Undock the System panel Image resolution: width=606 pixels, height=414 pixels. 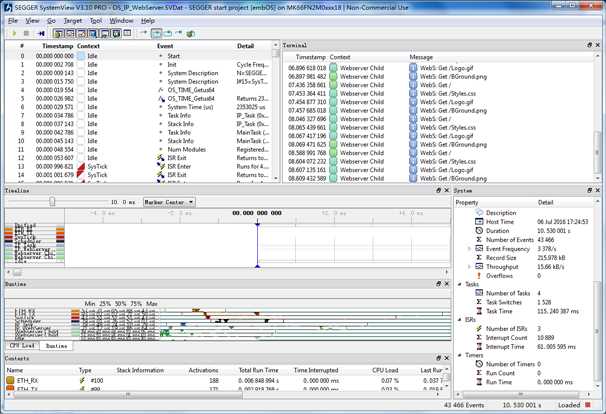coord(589,190)
